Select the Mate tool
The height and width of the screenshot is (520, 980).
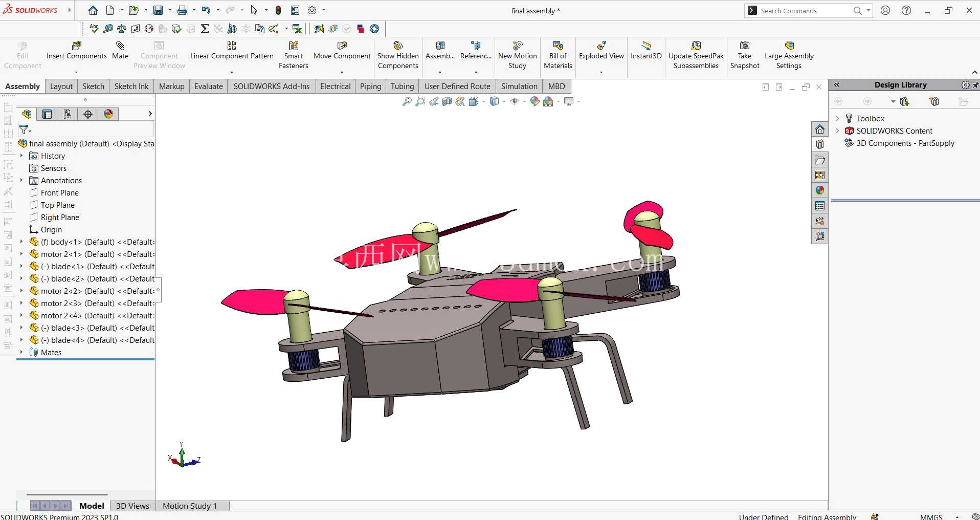tap(120, 51)
